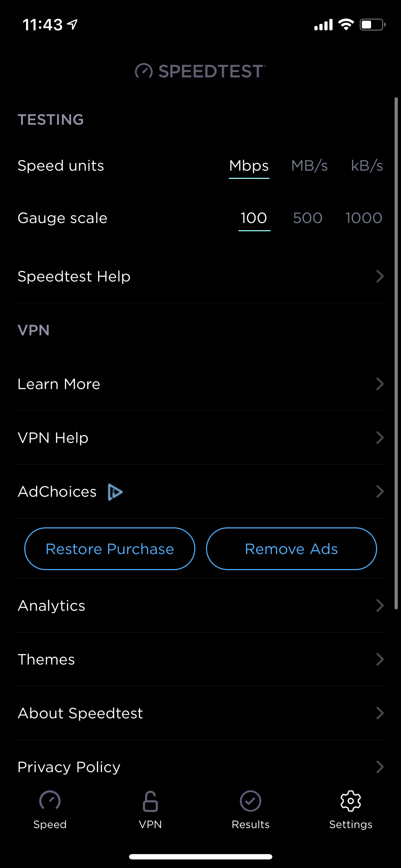Switch speed units to MB/s
This screenshot has height=868, width=401.
(309, 166)
